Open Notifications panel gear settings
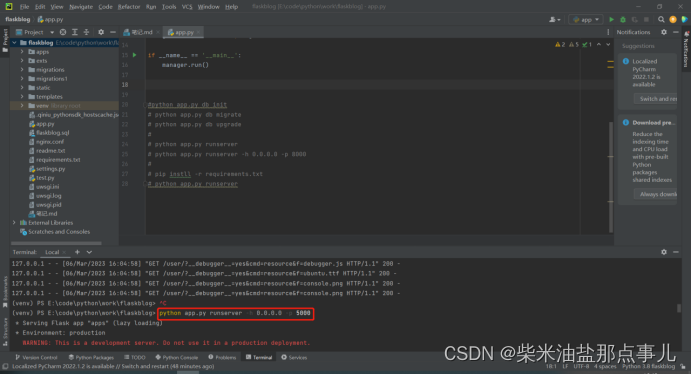The image size is (692, 374). tap(664, 32)
